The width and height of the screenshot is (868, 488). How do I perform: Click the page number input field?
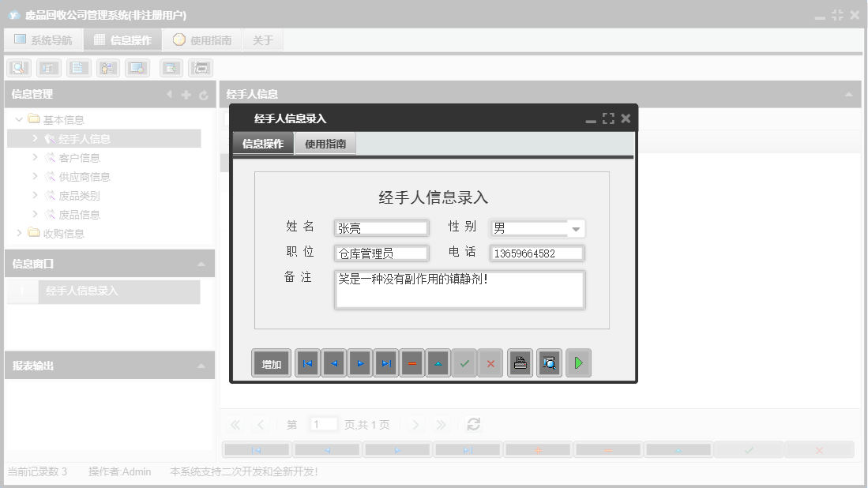point(324,423)
